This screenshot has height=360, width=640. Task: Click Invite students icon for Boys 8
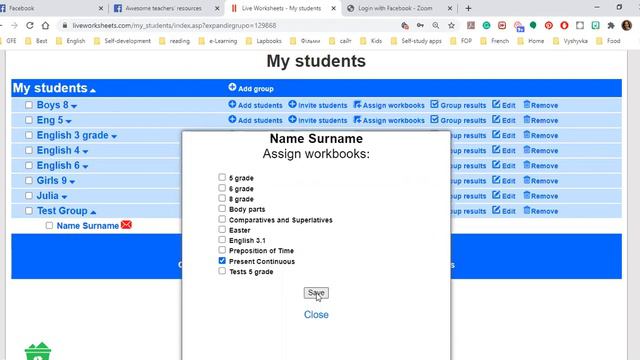pyautogui.click(x=292, y=104)
